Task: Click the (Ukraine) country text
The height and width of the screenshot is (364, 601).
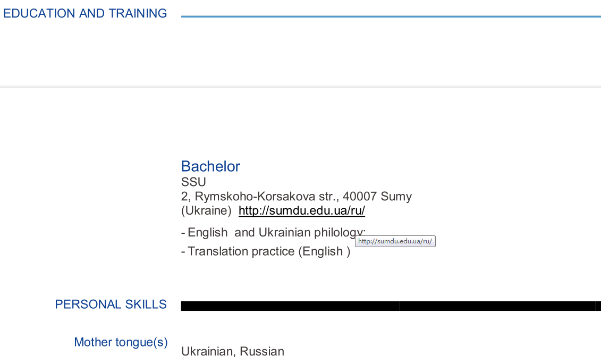Action: pos(206,210)
